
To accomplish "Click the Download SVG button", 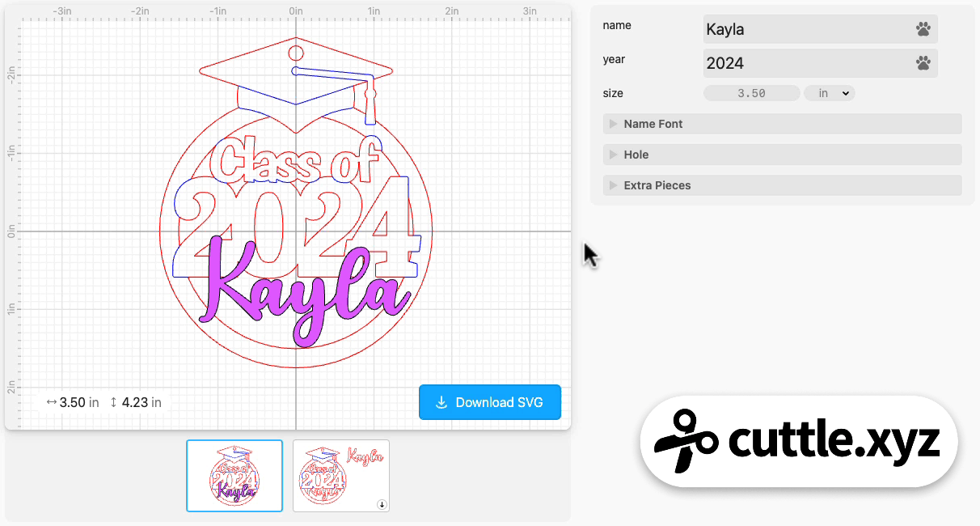I will pos(490,402).
